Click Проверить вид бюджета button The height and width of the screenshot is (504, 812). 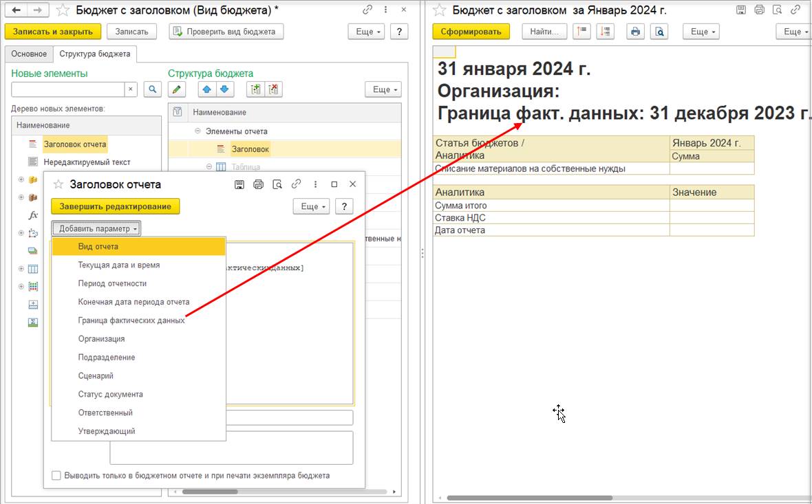coord(226,32)
